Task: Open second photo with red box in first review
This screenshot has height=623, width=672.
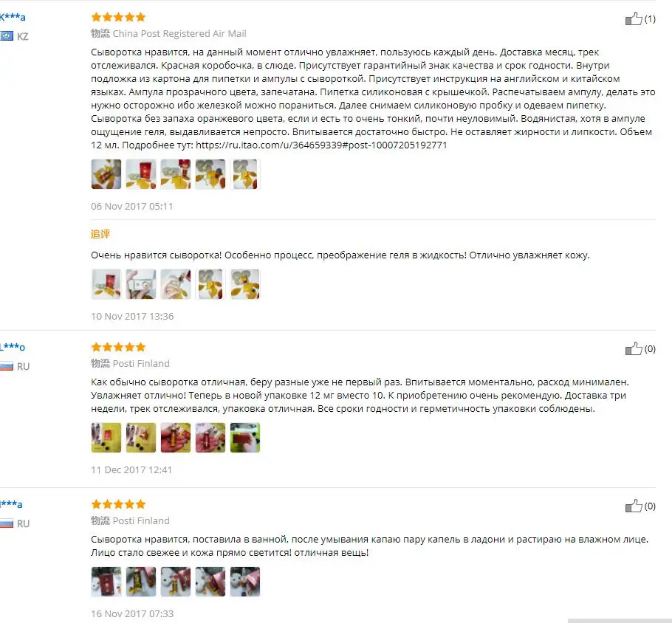Action: click(141, 174)
